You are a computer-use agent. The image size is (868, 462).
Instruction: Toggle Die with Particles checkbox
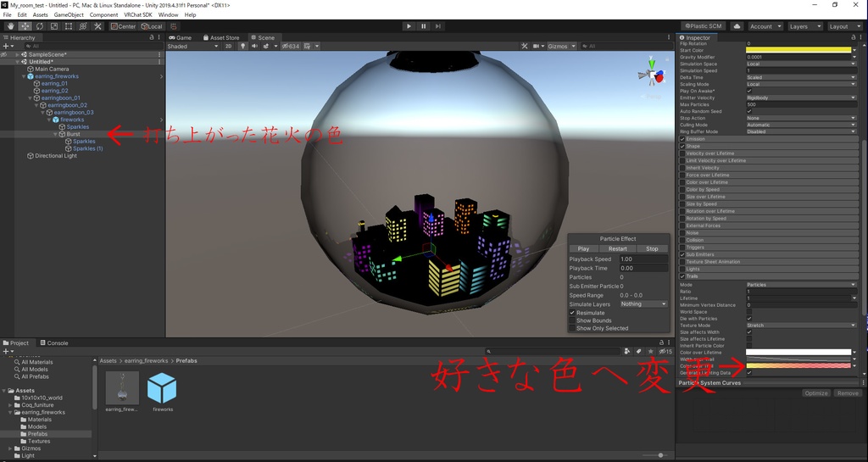click(x=749, y=319)
